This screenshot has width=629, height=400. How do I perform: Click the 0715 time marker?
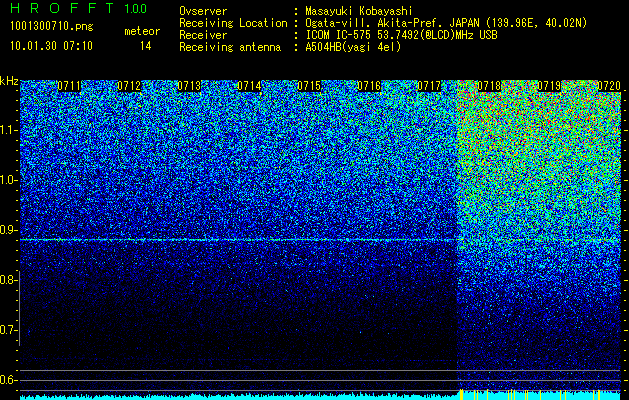(309, 86)
